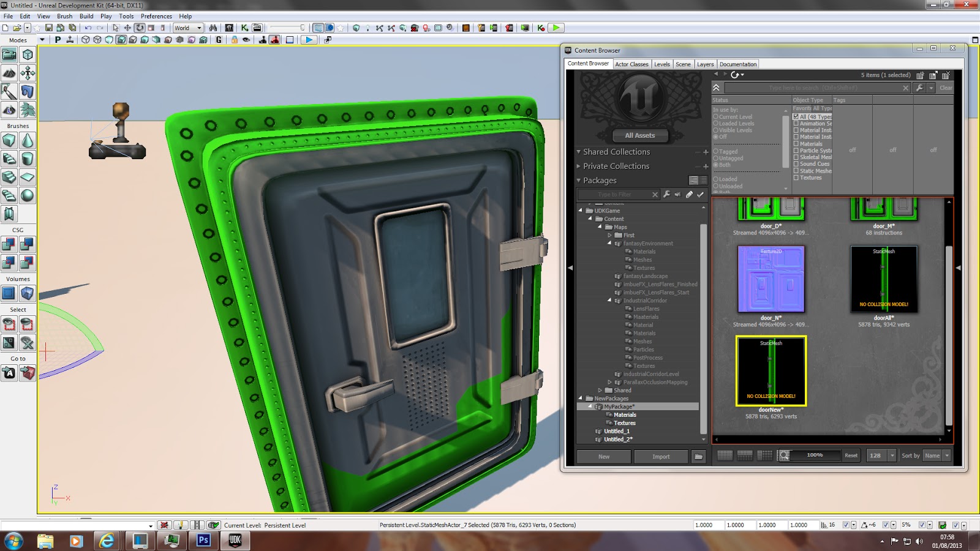The image size is (980, 551).
Task: Switch to Actor Classes tab
Action: pyautogui.click(x=631, y=64)
